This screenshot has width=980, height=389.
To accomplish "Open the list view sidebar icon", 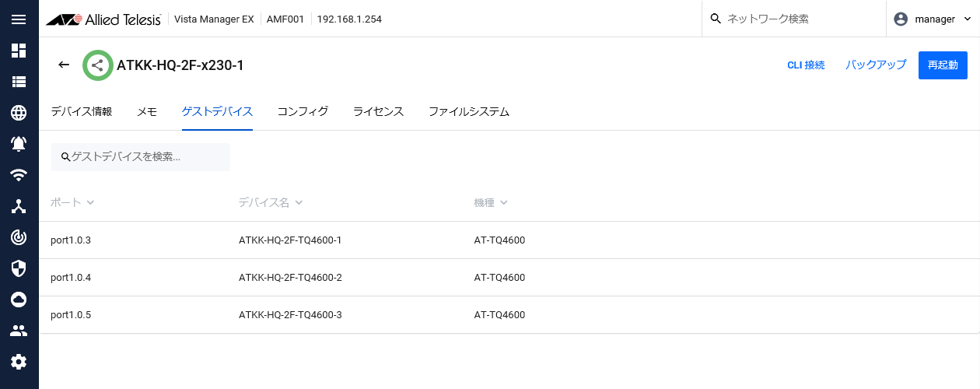I will (x=19, y=82).
